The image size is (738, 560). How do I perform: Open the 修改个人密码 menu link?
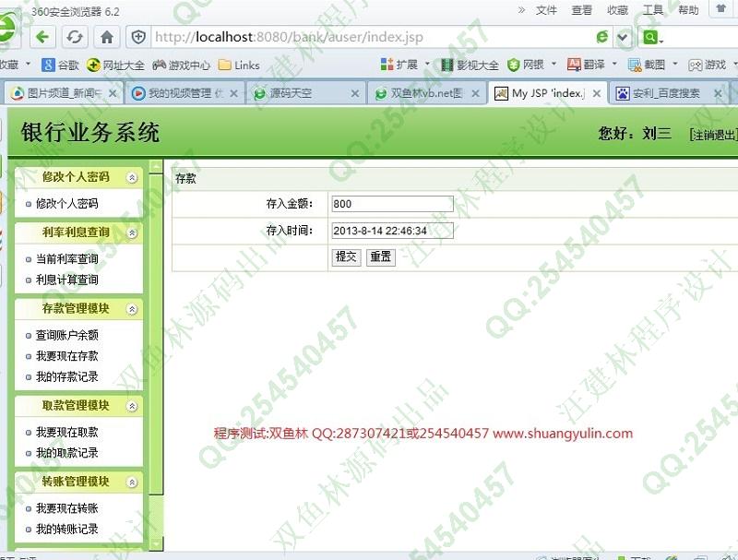[66, 204]
